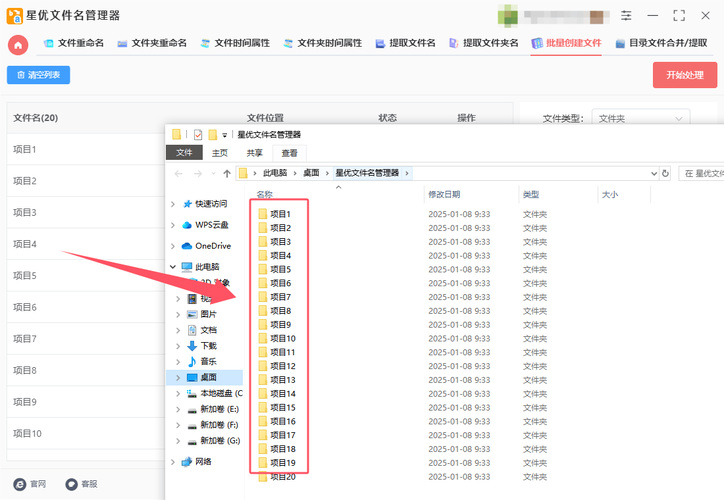Switch to the 文件重命名 tab
Viewport: 724px width, 500px height.
[x=73, y=44]
